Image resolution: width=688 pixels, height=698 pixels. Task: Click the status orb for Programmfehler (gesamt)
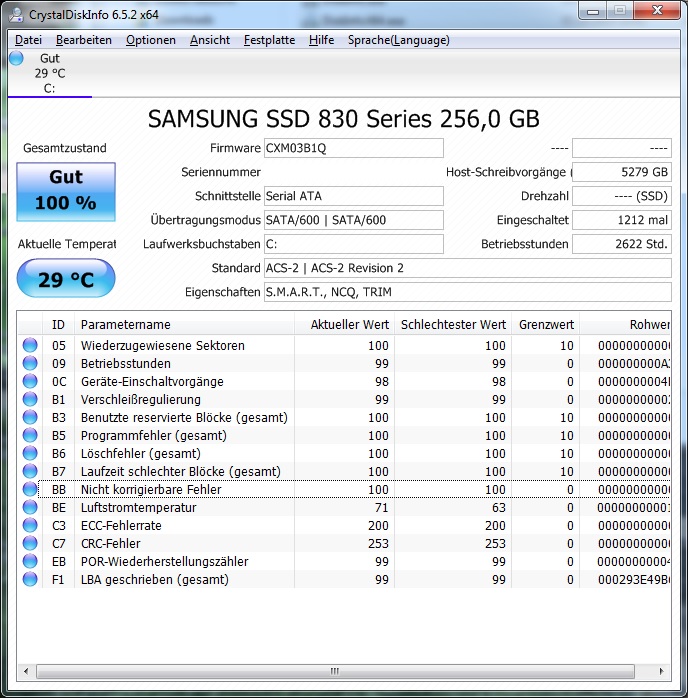coord(30,435)
